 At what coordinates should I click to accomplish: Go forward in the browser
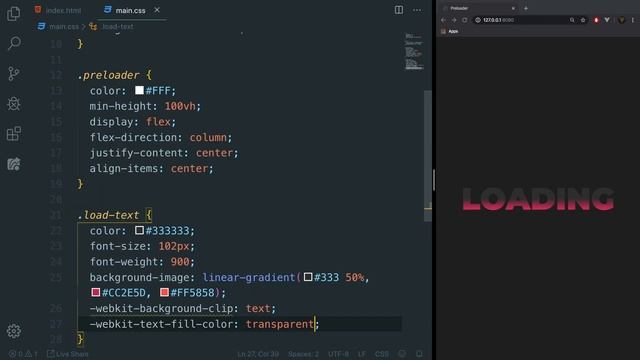(x=454, y=20)
